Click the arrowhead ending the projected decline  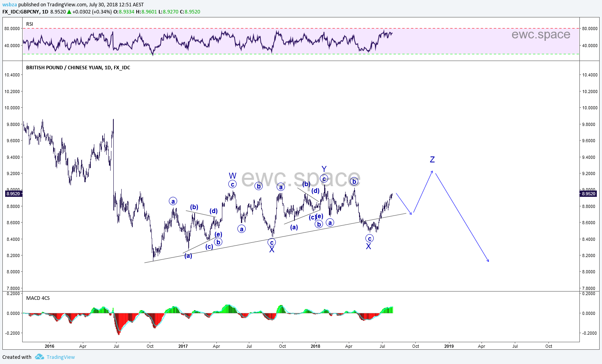coord(488,261)
